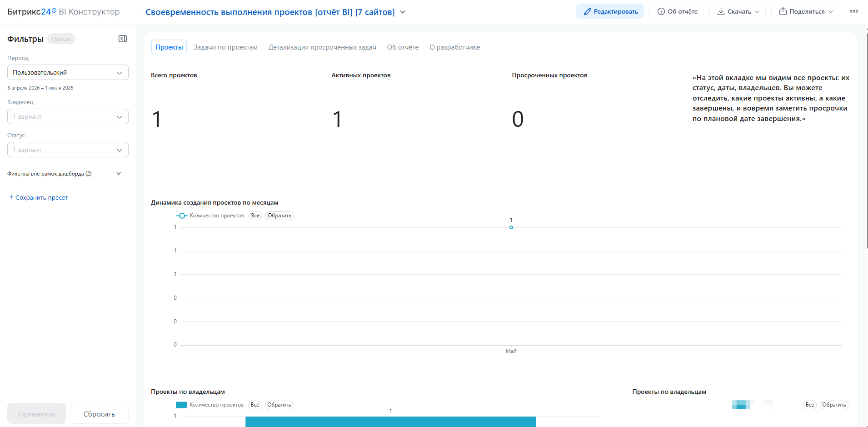Open Об отчёте info button in header

[677, 11]
